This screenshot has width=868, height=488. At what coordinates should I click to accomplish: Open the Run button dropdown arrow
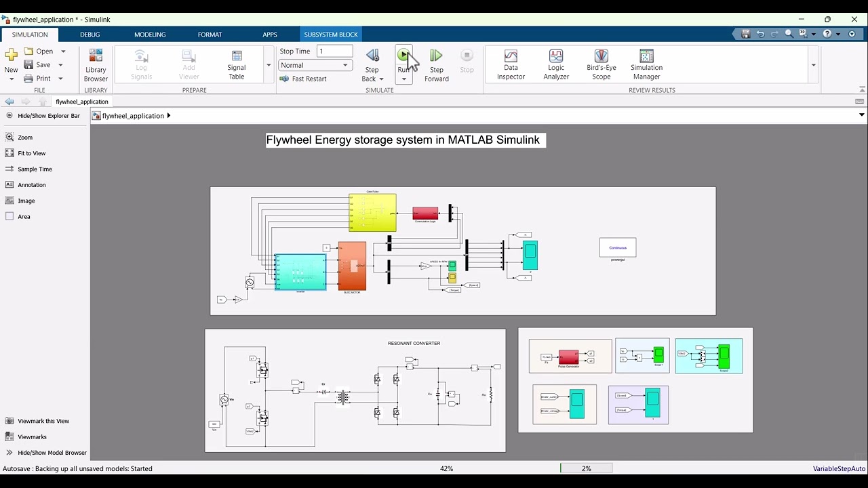403,79
